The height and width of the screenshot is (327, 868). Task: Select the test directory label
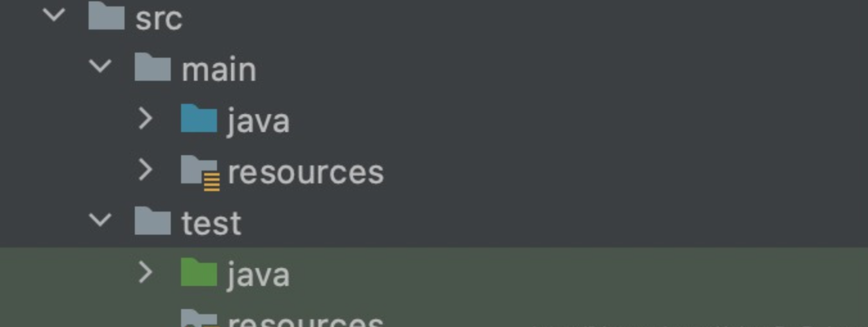point(211,224)
